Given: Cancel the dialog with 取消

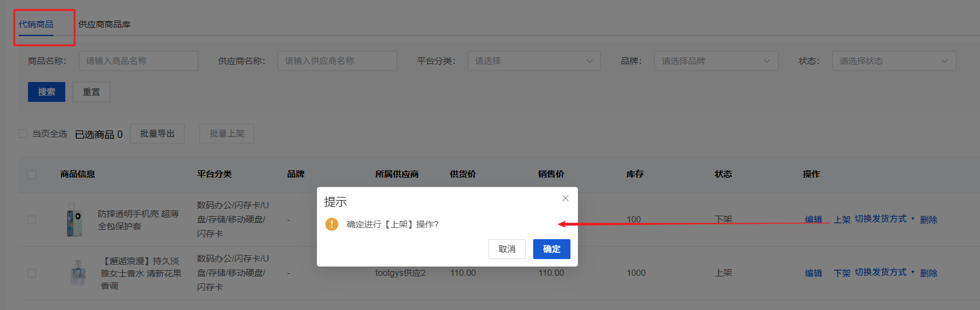Looking at the screenshot, I should [507, 249].
